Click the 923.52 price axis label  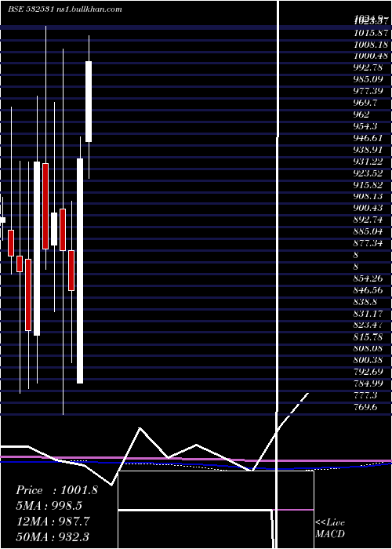coord(368,173)
